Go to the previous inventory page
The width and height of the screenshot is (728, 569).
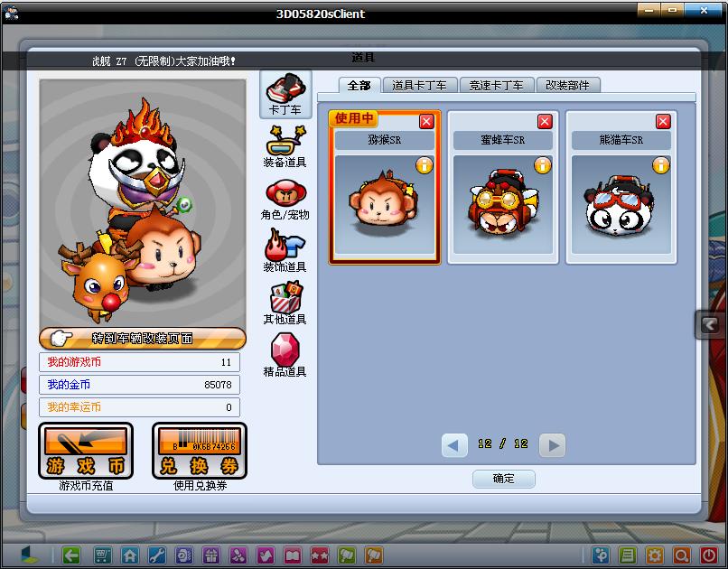(454, 445)
